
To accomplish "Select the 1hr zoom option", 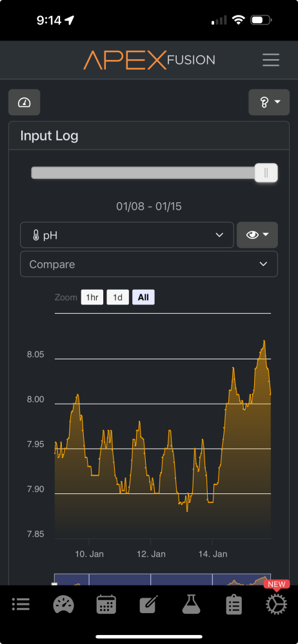I will click(x=92, y=298).
